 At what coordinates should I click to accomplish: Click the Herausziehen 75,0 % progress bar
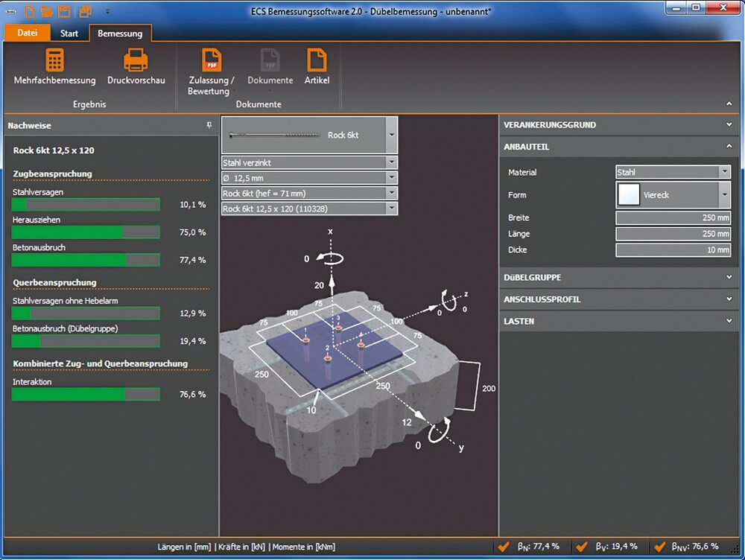coord(86,232)
